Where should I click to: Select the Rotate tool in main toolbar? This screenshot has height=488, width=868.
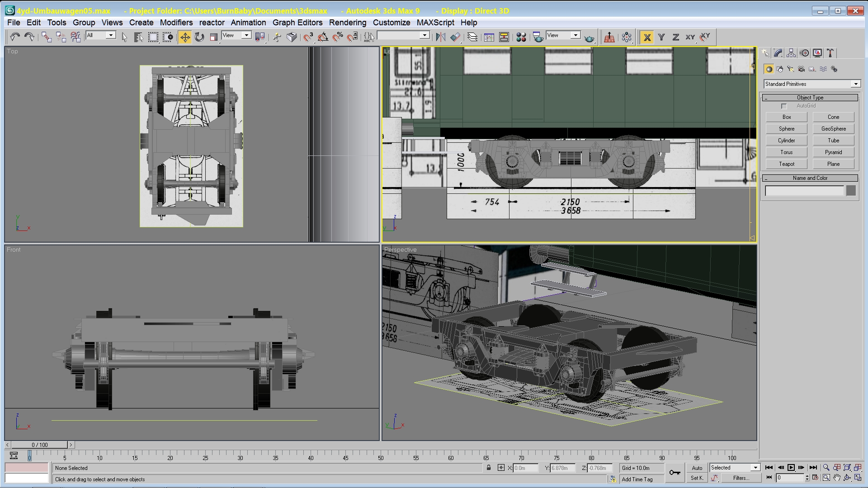(199, 37)
